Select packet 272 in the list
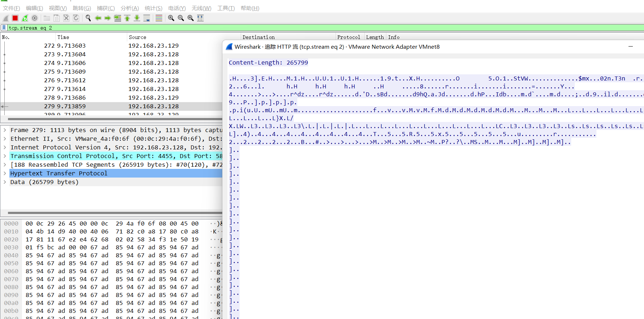This screenshot has width=644, height=319. click(x=112, y=45)
